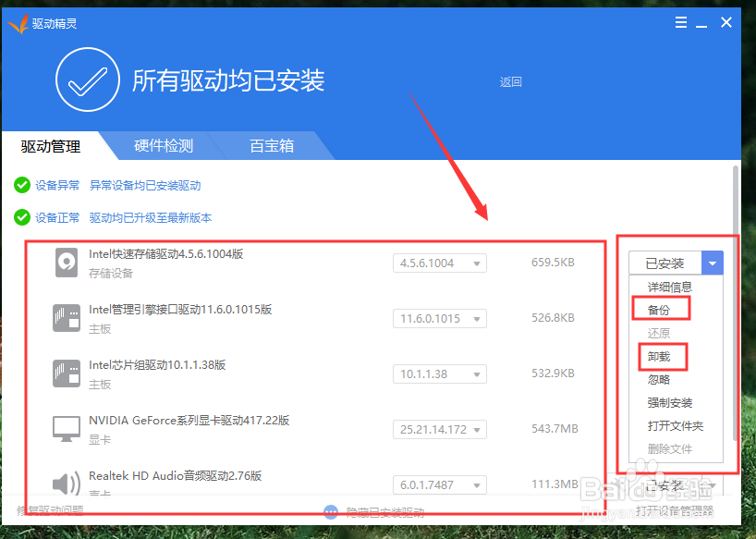Click the Intel storage driver disk icon
Image resolution: width=756 pixels, height=539 pixels.
click(x=66, y=263)
